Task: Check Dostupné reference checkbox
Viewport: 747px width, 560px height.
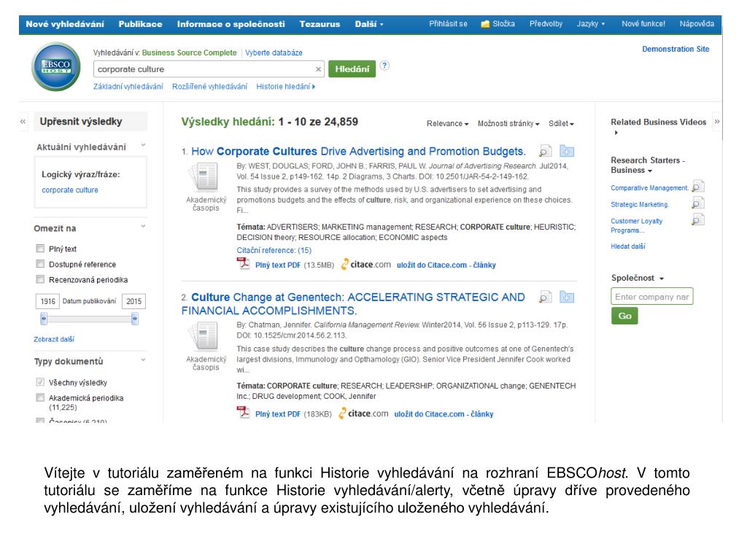Action: click(x=40, y=264)
